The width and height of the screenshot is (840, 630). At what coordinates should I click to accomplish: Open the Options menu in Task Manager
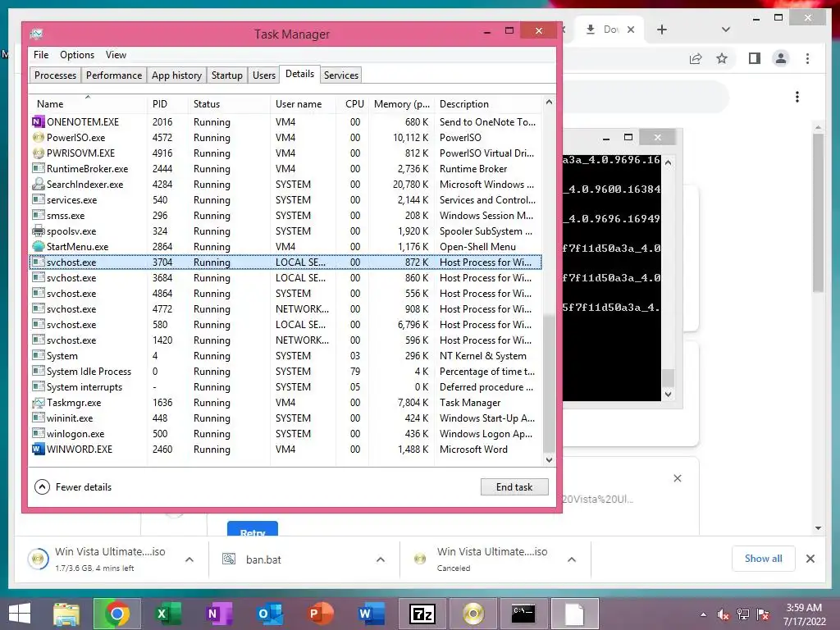[x=76, y=55]
